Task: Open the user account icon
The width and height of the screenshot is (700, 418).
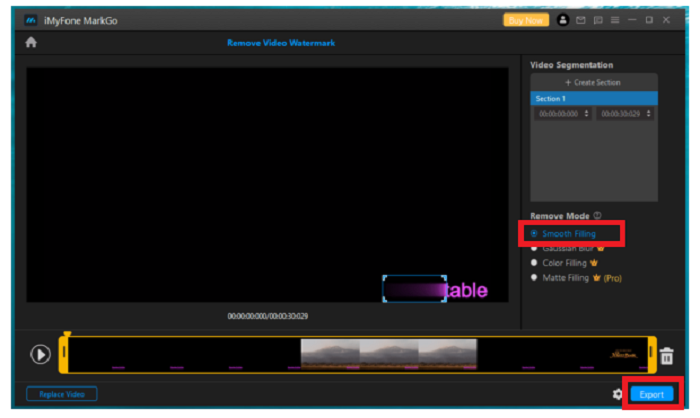Action: pyautogui.click(x=562, y=20)
